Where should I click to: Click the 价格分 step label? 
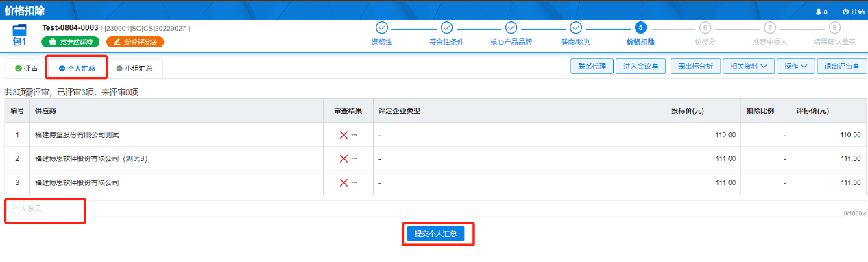pyautogui.click(x=705, y=42)
